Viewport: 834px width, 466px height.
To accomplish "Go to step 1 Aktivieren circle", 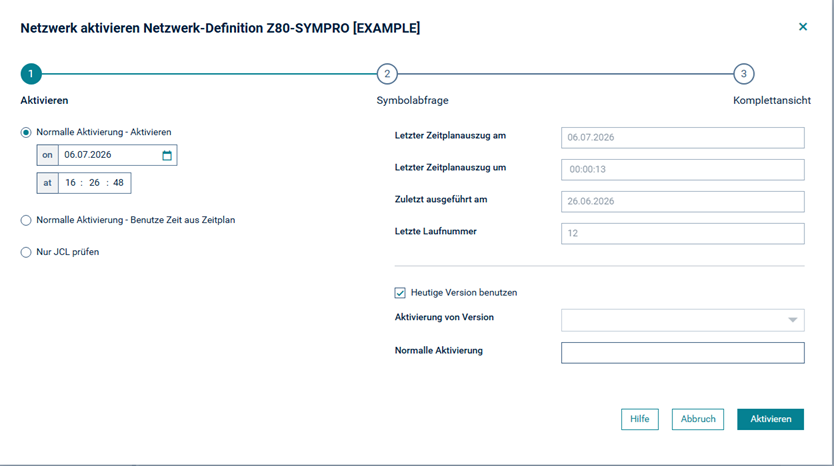I will [31, 74].
